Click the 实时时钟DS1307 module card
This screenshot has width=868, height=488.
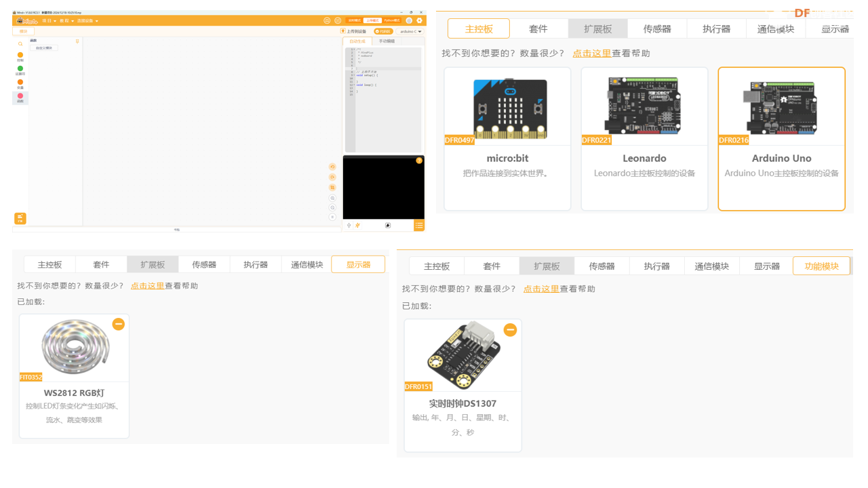(x=462, y=385)
